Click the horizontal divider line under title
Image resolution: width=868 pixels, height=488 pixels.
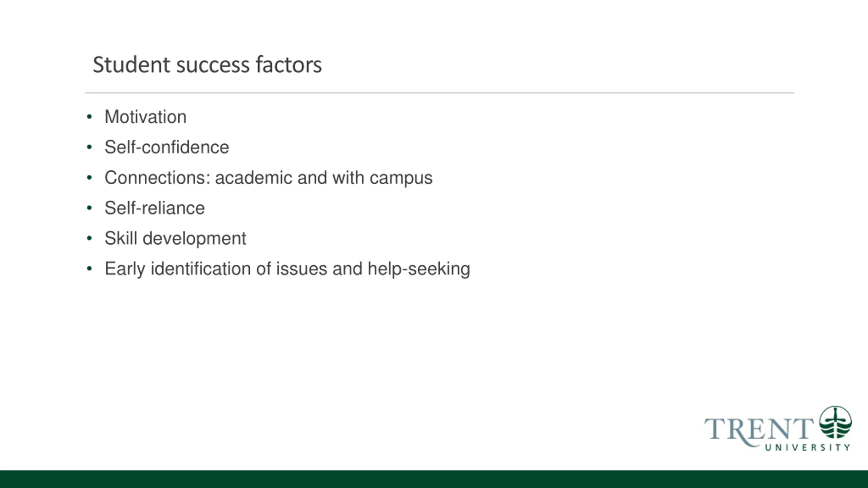point(439,93)
